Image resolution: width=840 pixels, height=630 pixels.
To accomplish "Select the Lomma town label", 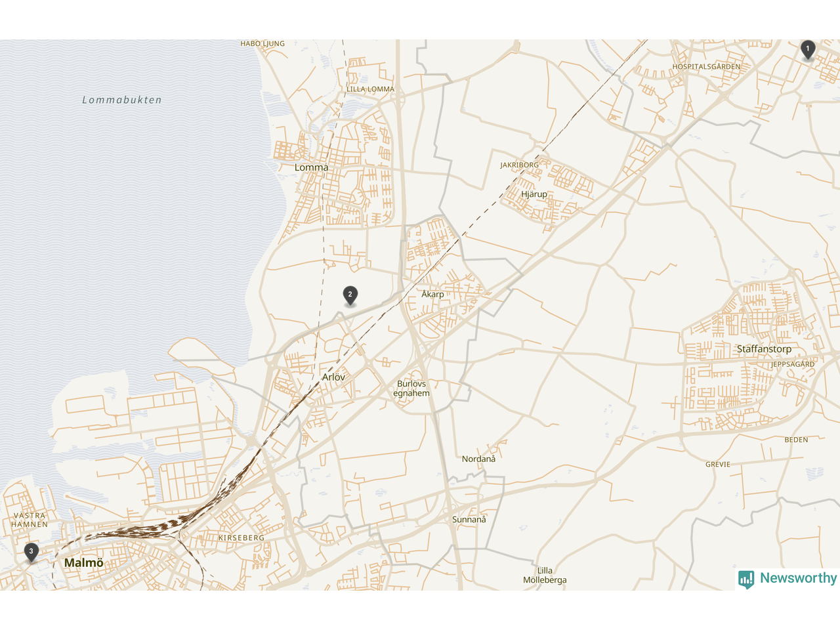I will coord(312,167).
